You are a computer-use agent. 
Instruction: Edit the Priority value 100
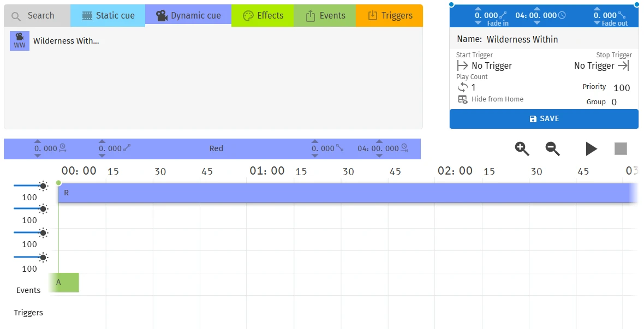[622, 88]
